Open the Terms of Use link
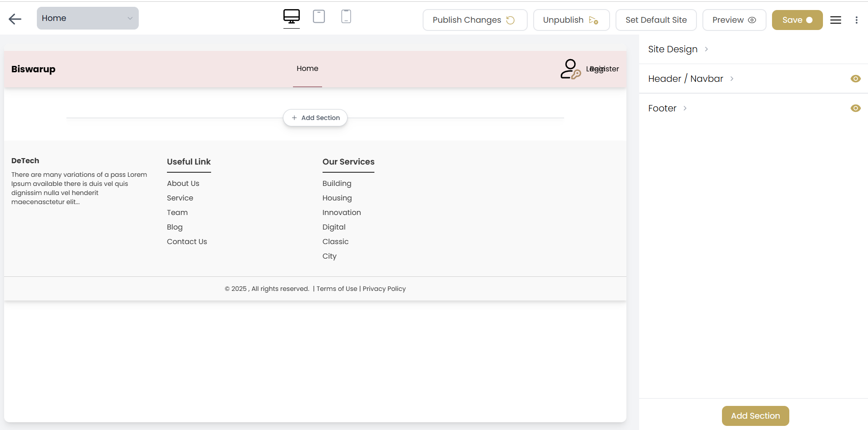868x430 pixels. [x=336, y=289]
